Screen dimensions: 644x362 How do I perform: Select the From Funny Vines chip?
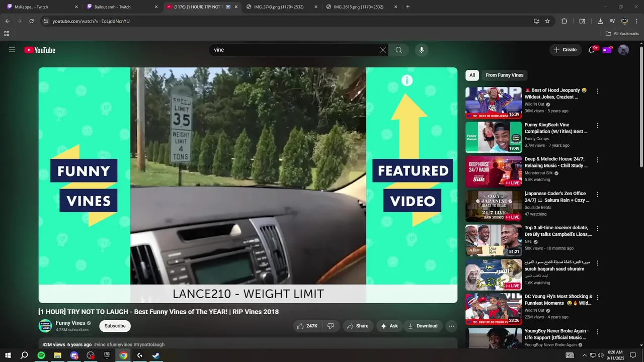(505, 75)
